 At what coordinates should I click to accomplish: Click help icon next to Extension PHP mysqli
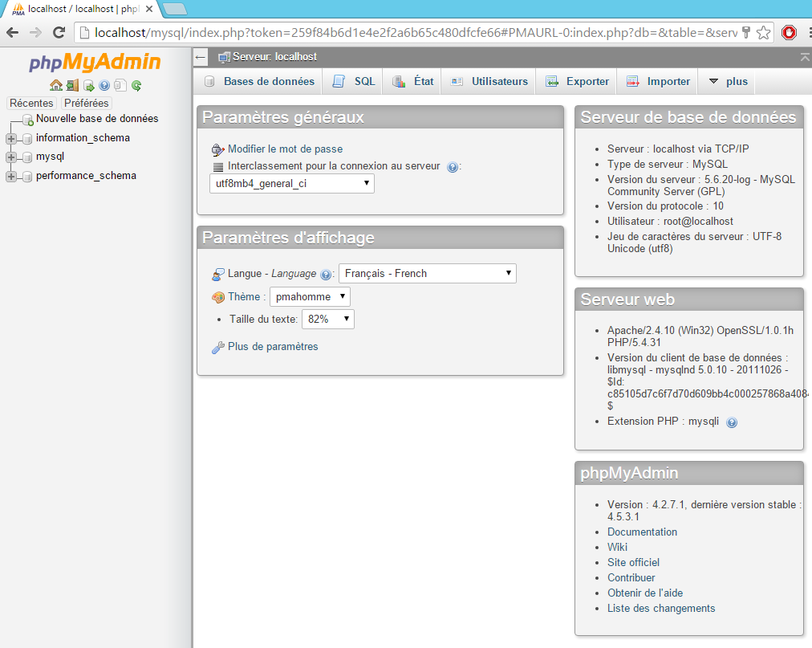pos(731,422)
